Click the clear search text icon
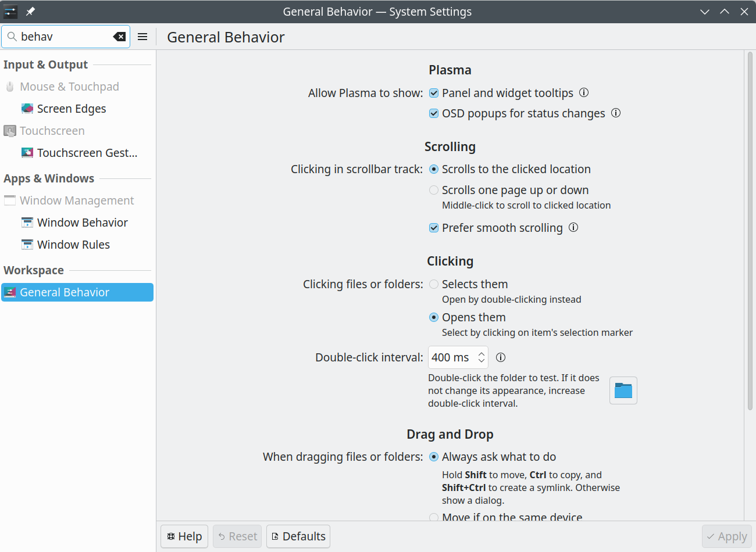The image size is (756, 552). [x=119, y=37]
